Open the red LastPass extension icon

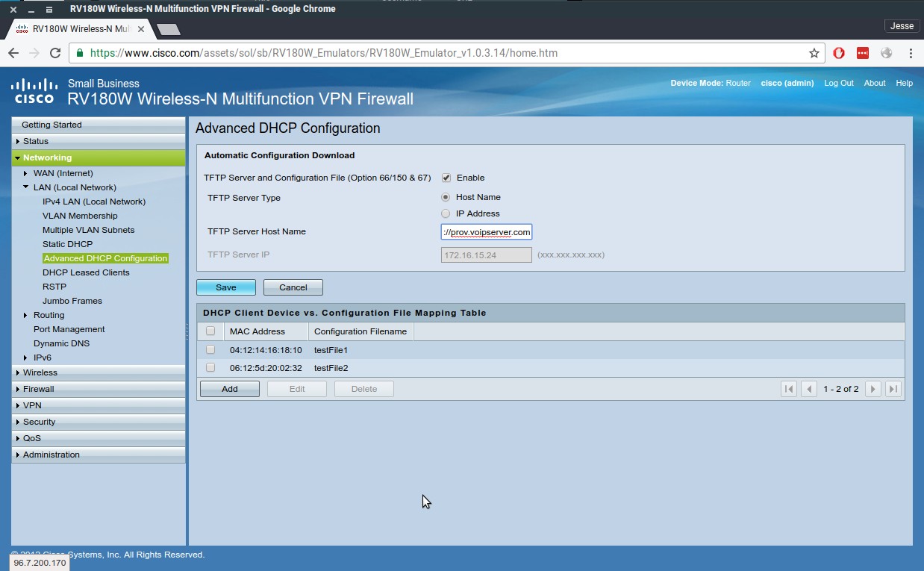[x=862, y=53]
